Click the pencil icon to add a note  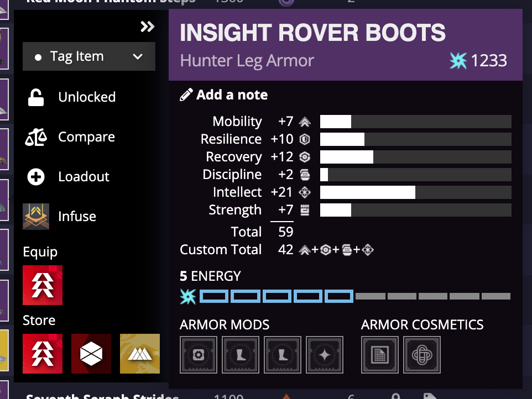pos(185,94)
